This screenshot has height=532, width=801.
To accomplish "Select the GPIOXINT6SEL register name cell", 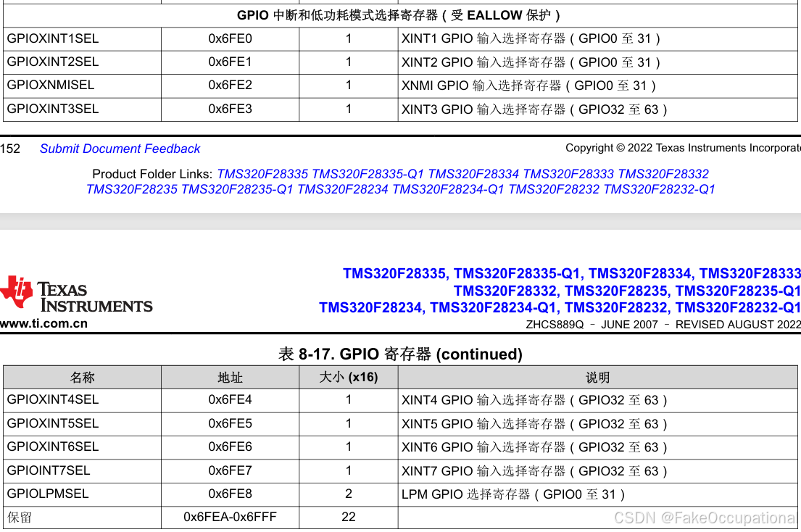I will (x=82, y=447).
